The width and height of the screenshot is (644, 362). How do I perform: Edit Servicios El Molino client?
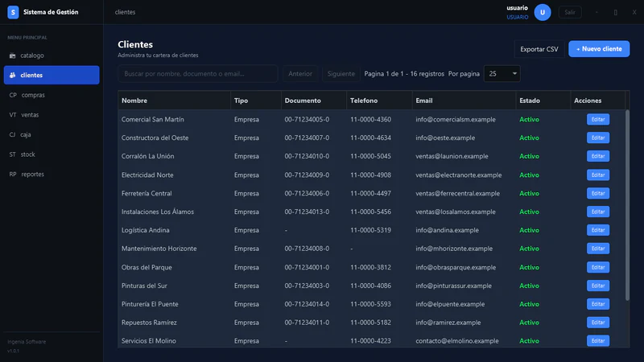pyautogui.click(x=598, y=340)
